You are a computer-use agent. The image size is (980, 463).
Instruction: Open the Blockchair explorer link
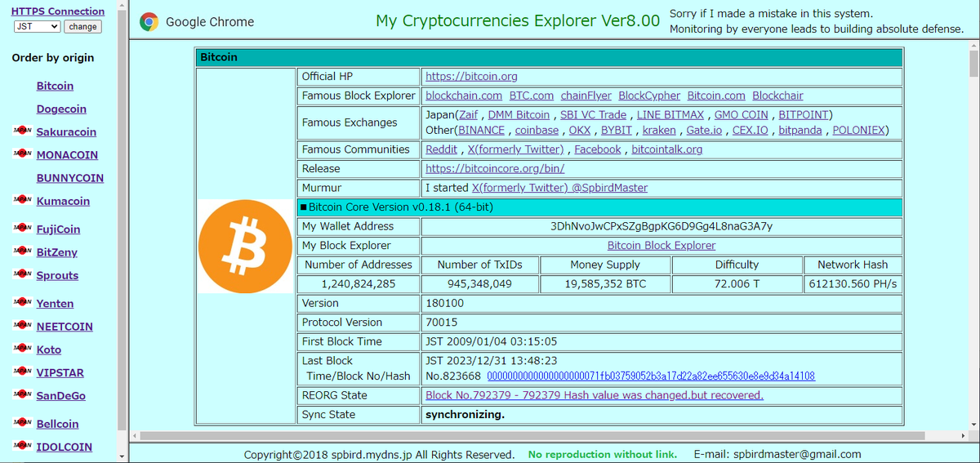point(777,96)
